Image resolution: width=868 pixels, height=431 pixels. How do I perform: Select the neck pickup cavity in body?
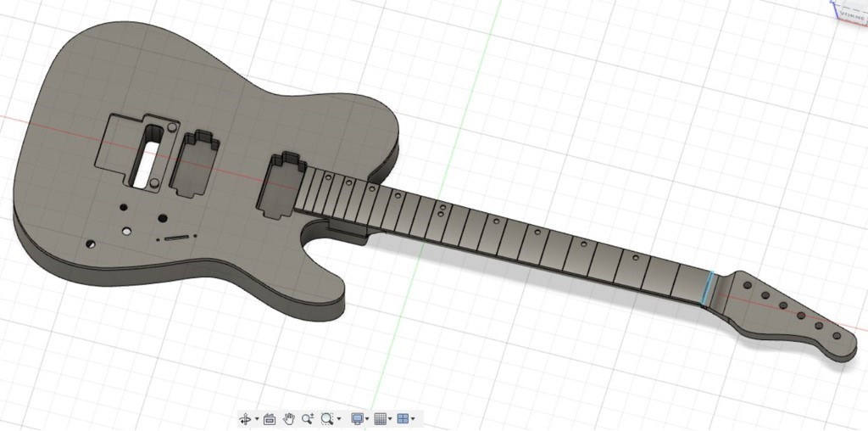tap(281, 186)
